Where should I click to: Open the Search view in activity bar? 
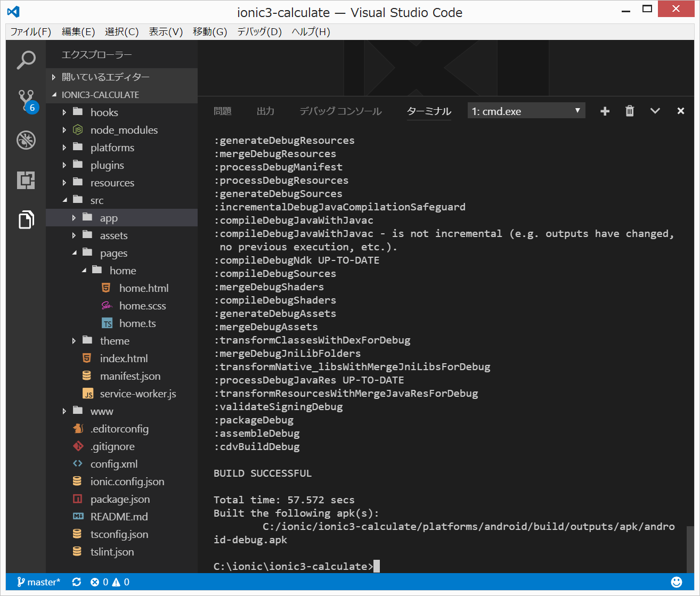click(x=26, y=60)
